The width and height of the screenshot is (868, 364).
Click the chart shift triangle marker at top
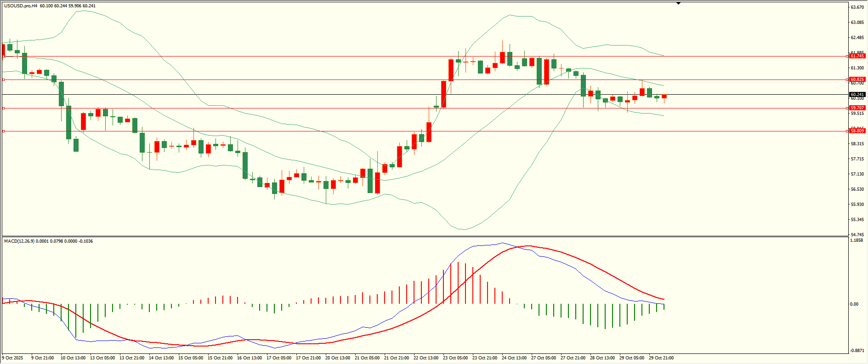point(678,3)
